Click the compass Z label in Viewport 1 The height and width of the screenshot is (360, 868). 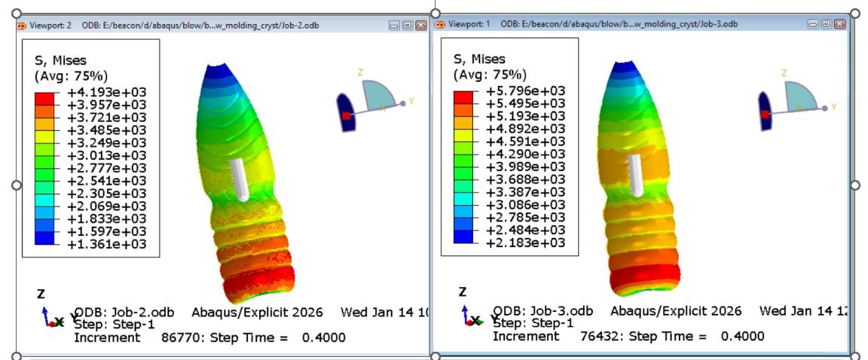(x=784, y=73)
